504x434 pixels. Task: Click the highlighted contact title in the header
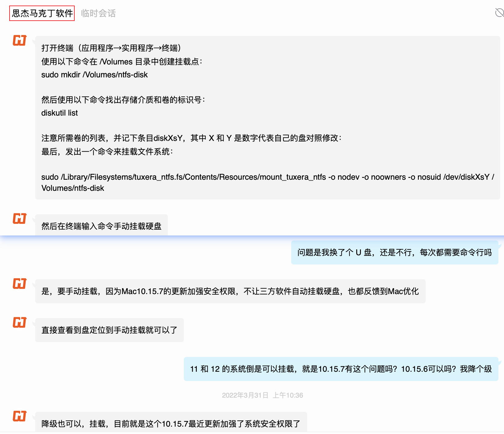click(x=42, y=13)
